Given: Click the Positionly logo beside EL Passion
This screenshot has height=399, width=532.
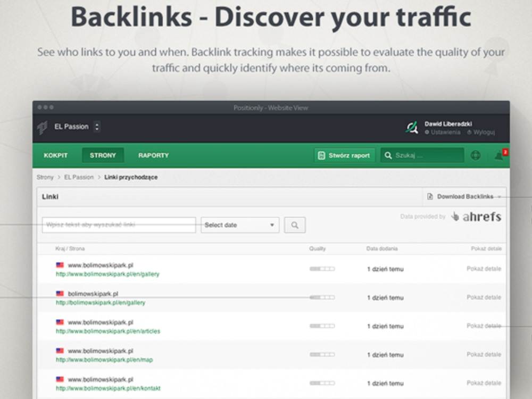Looking at the screenshot, I should [42, 128].
